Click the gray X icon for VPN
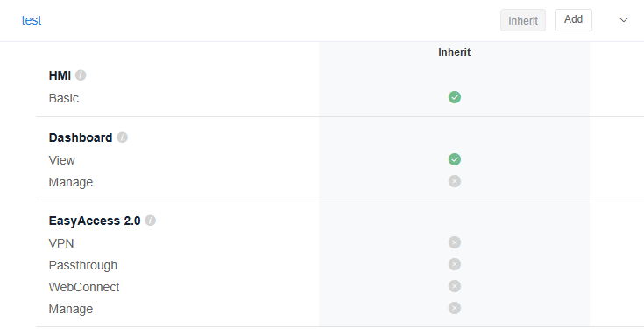 pos(454,242)
